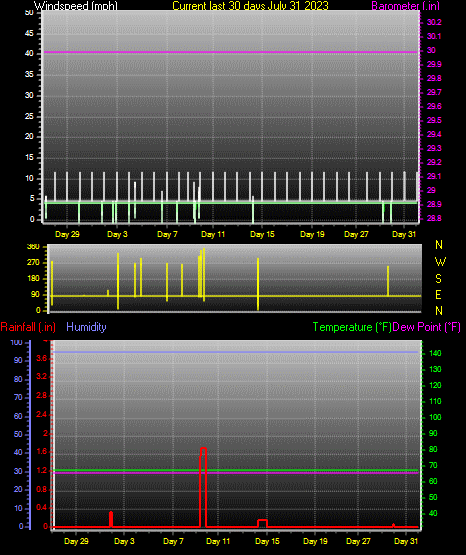This screenshot has height=555, width=466.
Task: Click the Barometer (.in) axis title
Action: point(406,6)
